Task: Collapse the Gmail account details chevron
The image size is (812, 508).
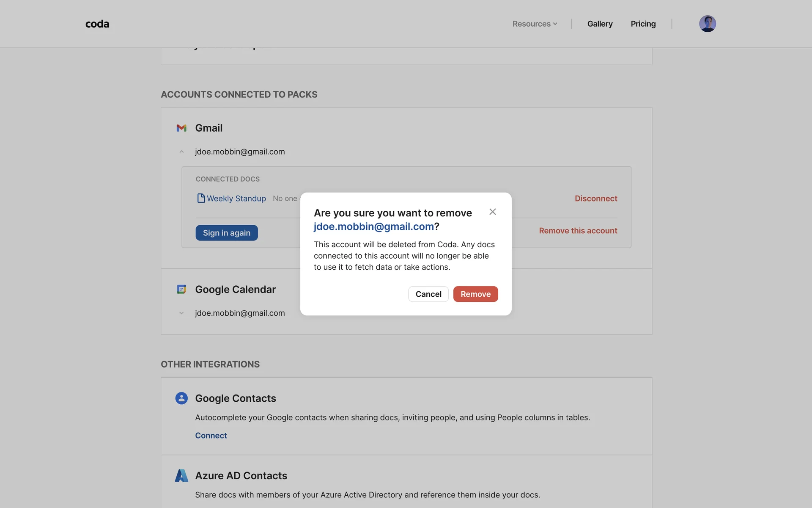Action: (x=181, y=152)
